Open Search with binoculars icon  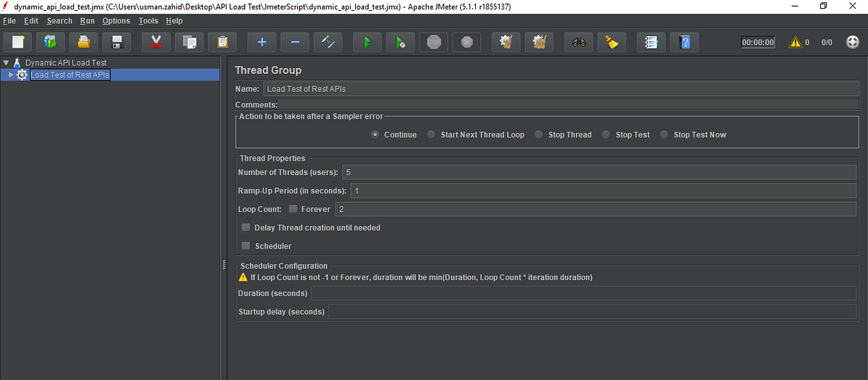click(578, 42)
